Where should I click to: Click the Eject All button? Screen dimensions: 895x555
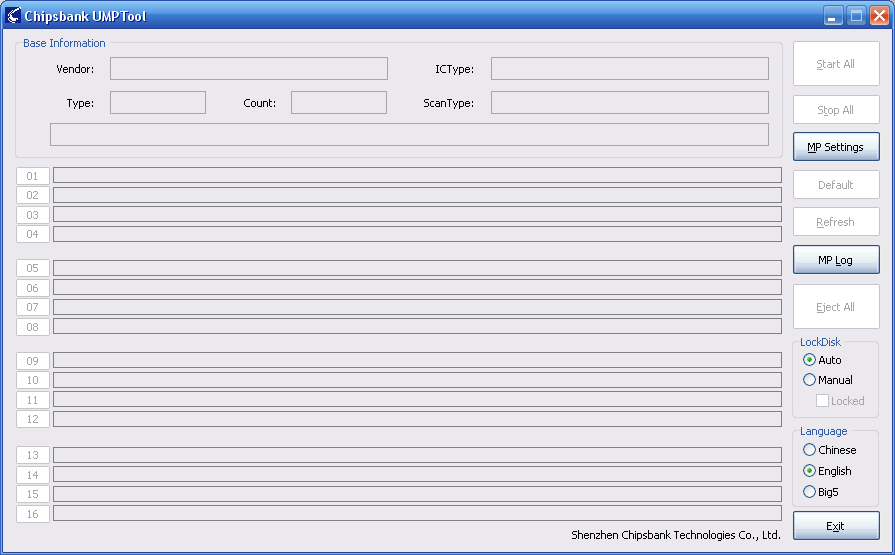(x=836, y=307)
